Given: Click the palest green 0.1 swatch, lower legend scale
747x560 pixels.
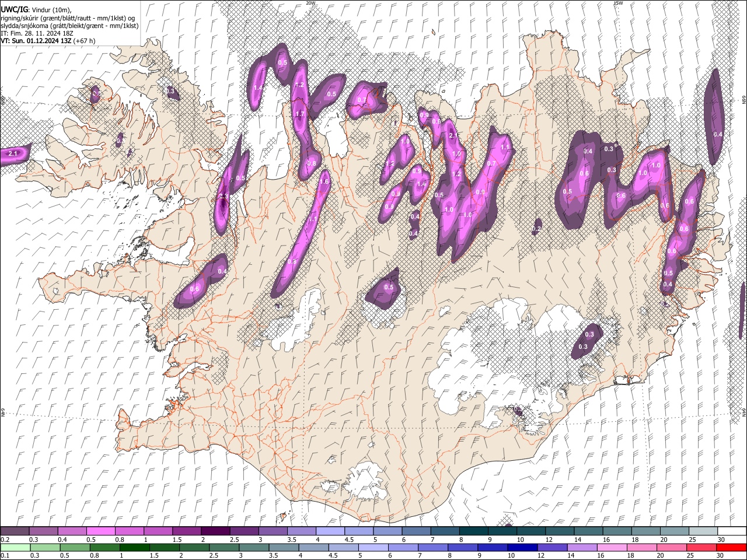Looking at the screenshot, I should point(15,547).
